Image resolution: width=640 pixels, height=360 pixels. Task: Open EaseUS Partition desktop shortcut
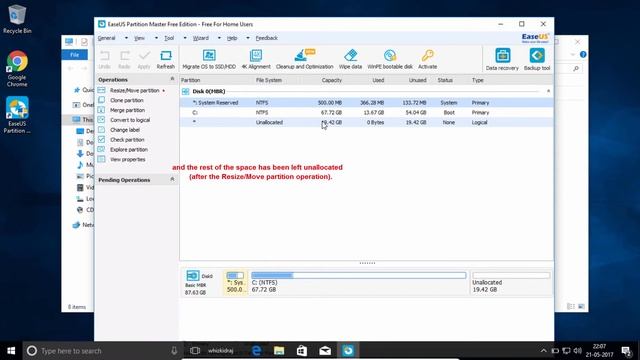17,115
